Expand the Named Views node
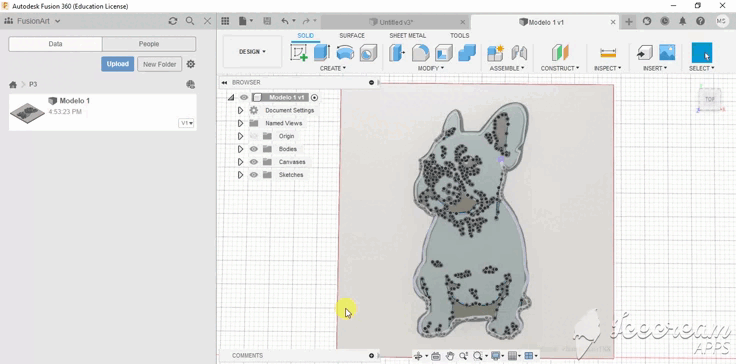736x364 pixels. (x=240, y=123)
